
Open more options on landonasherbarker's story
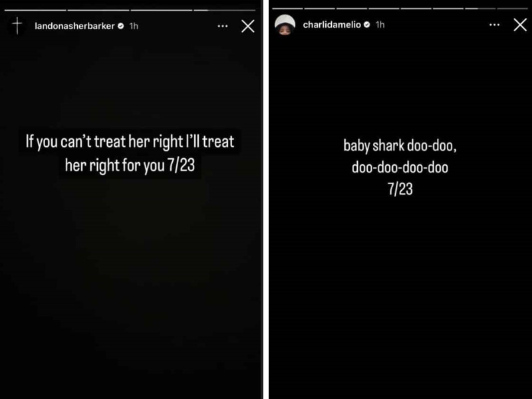(x=223, y=26)
